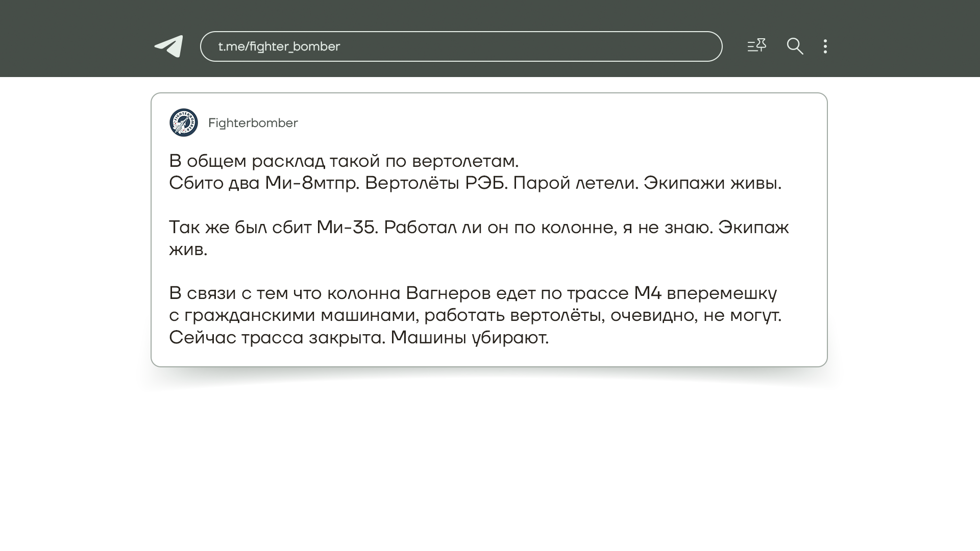Click the line starting 'Так же был сбит'

pyautogui.click(x=478, y=228)
